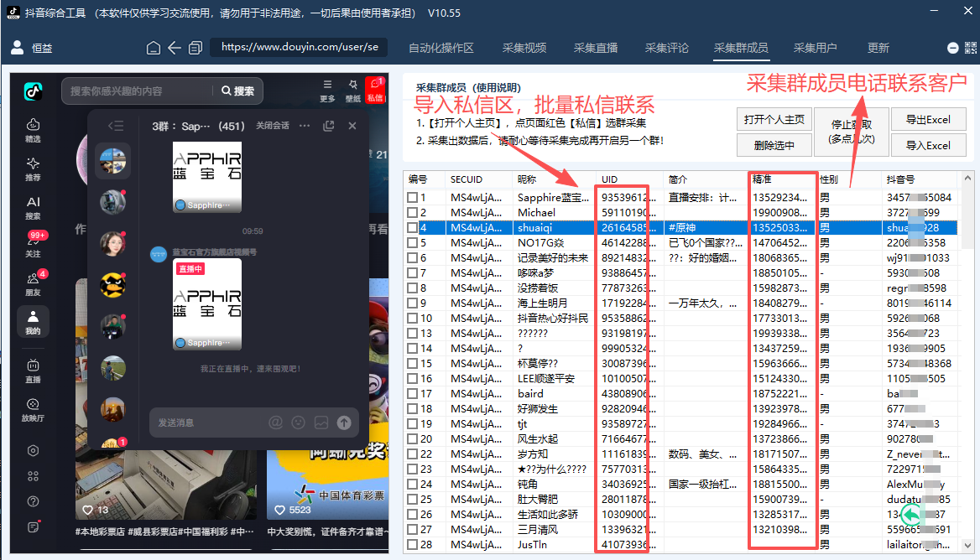Check the box for row 1 Sapphire
Viewport: 980px width, 560px height.
pos(412,197)
